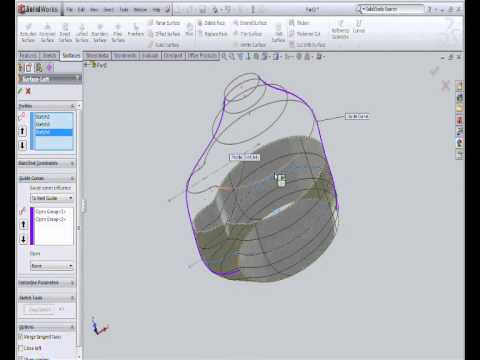Accept the Surface-Loft with green checkmark

pyautogui.click(x=20, y=91)
